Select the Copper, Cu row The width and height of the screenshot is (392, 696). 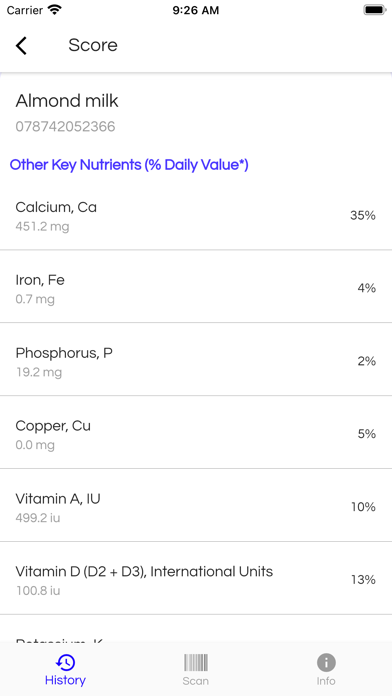coord(196,434)
